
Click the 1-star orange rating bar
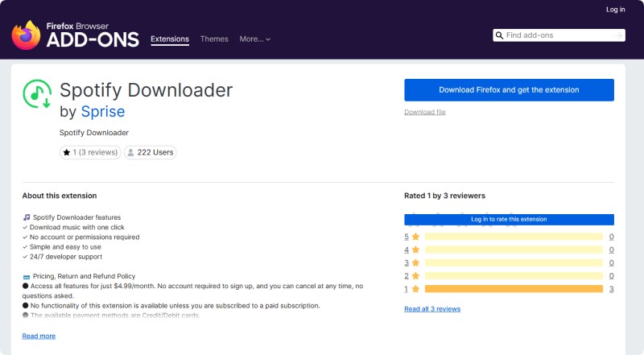pyautogui.click(x=514, y=289)
